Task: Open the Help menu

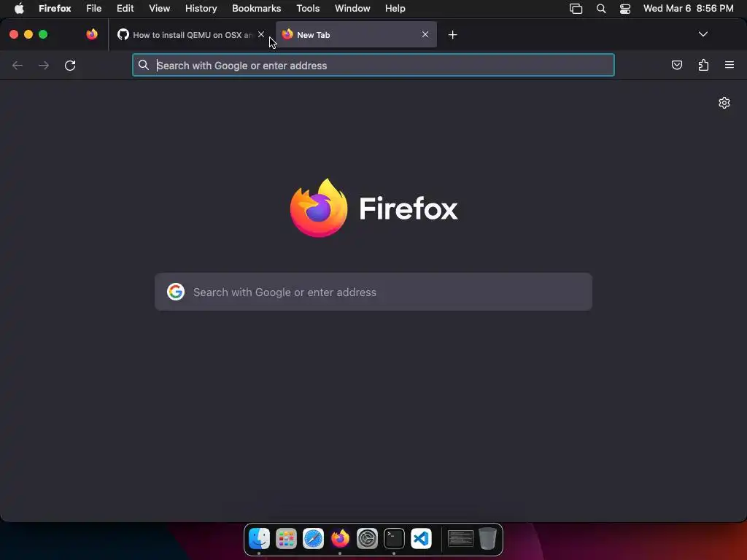Action: pyautogui.click(x=395, y=9)
